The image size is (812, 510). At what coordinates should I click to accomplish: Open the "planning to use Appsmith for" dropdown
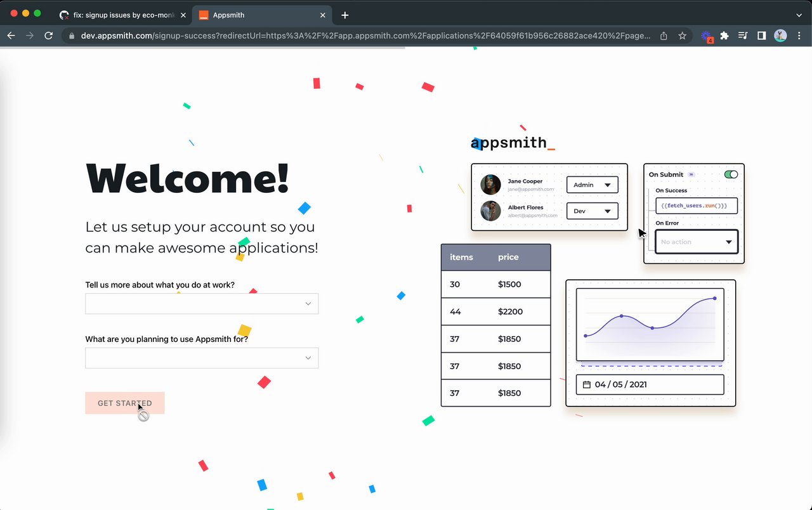pyautogui.click(x=202, y=358)
